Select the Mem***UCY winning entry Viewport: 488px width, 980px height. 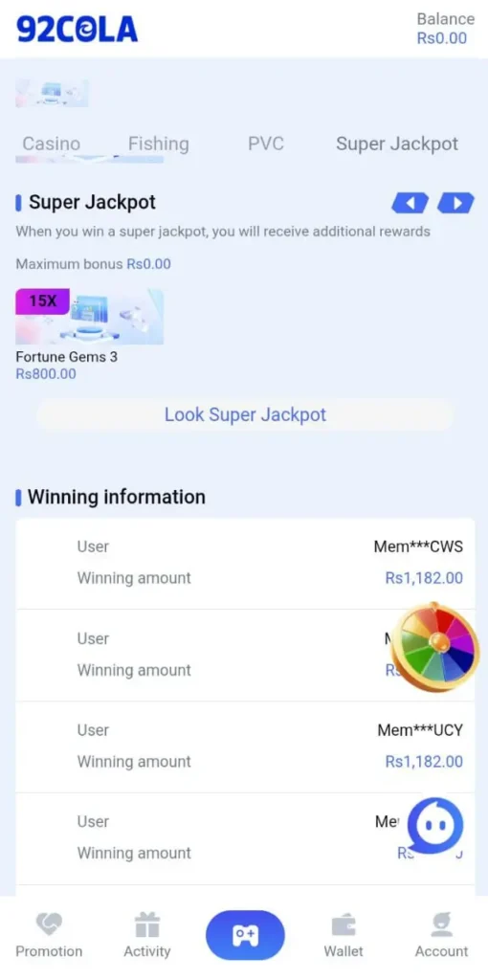click(245, 746)
